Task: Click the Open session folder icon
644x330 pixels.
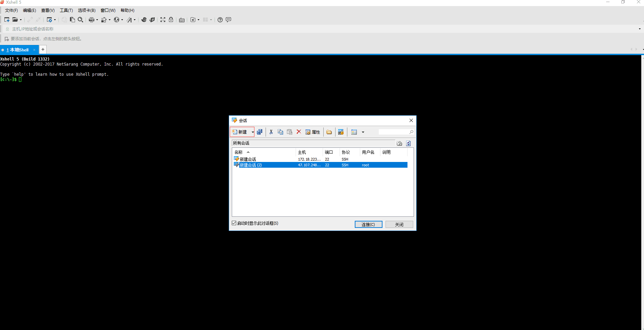Action: [x=15, y=20]
